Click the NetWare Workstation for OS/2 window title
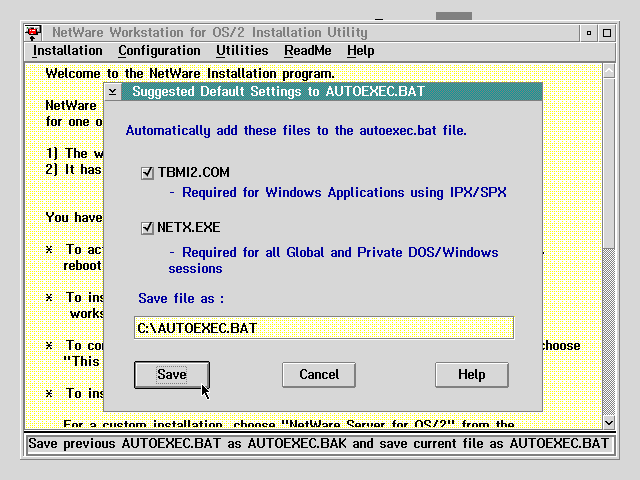Viewport: 640px width, 480px height. coord(210,33)
